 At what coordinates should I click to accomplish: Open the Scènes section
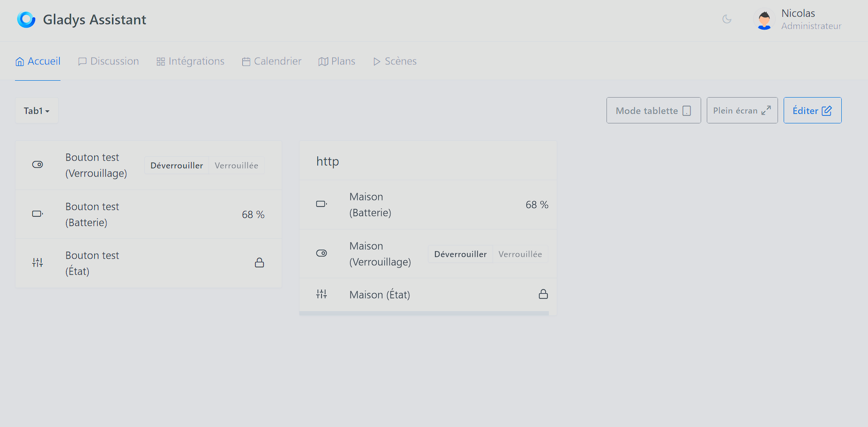click(394, 61)
